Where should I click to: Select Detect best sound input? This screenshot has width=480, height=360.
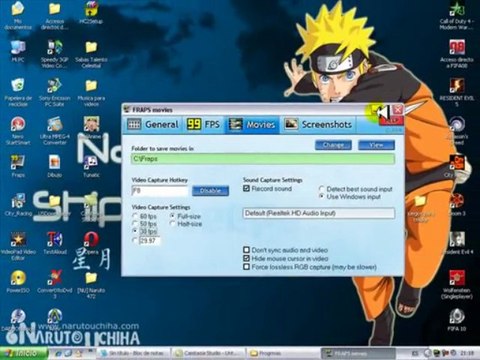point(322,189)
